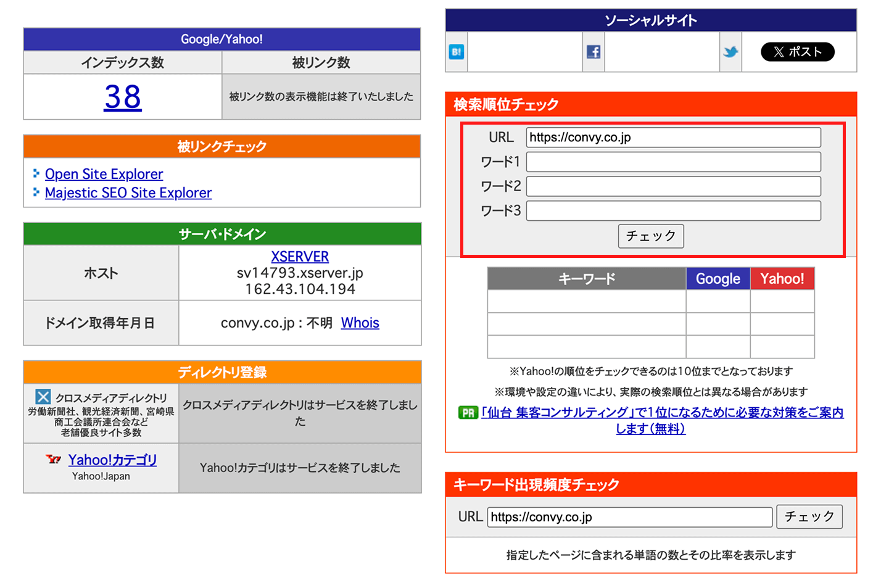Click the キーワード column header
881x588 pixels.
[587, 278]
